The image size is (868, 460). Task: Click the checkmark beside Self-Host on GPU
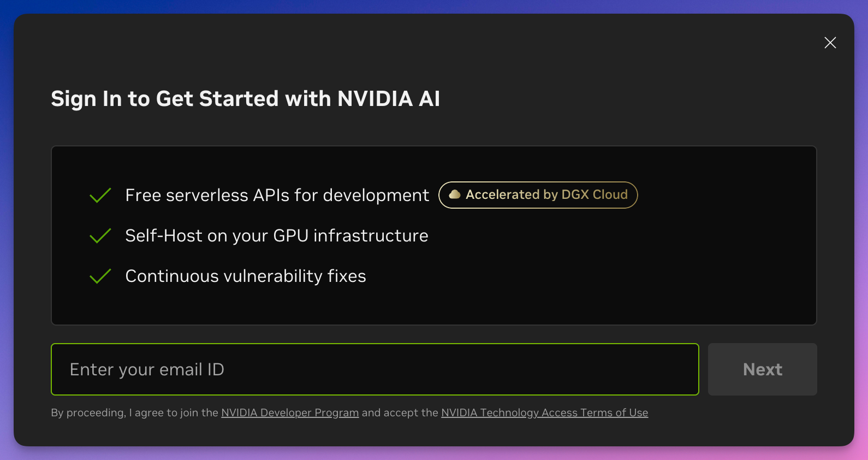(x=100, y=235)
